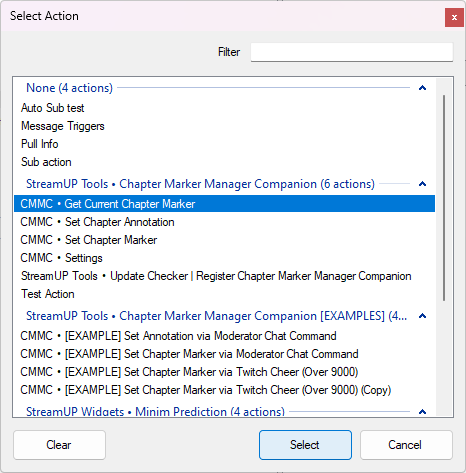Click the Filter input field
This screenshot has width=466, height=473.
click(x=352, y=52)
